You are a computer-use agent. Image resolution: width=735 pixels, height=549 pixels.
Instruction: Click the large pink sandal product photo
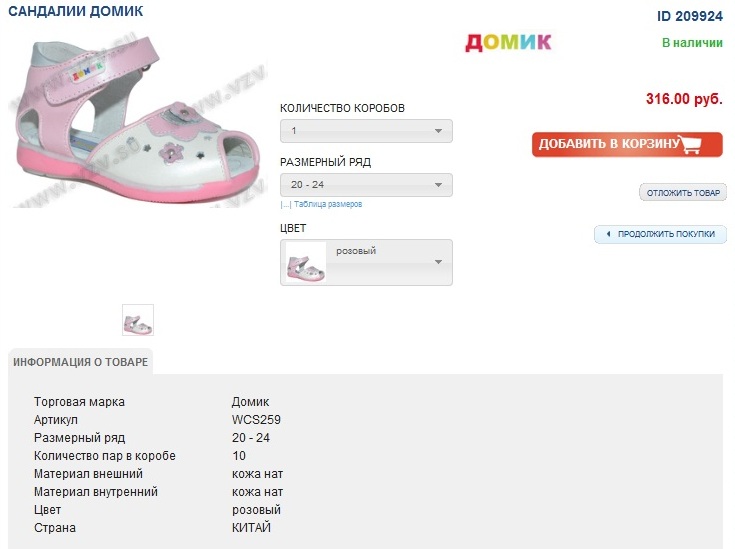pos(138,117)
